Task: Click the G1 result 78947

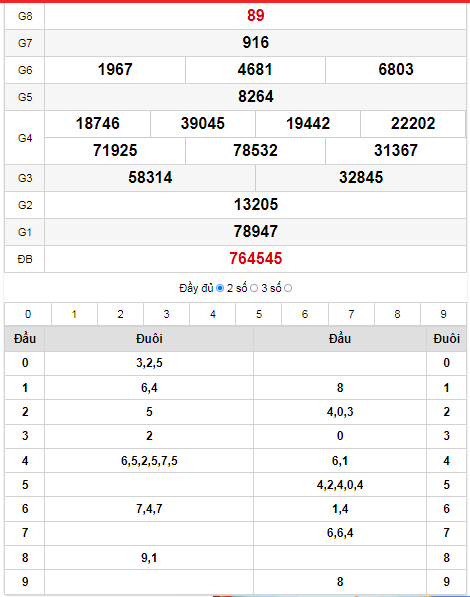Action: 256,232
